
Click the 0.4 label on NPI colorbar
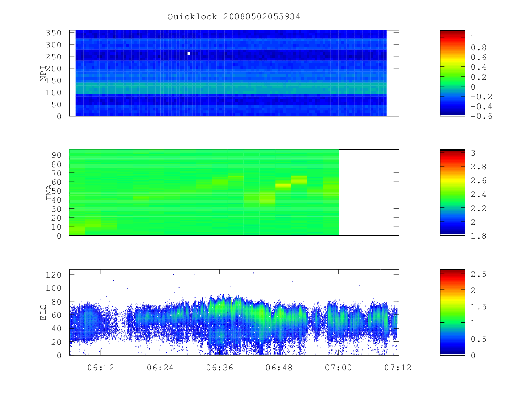click(x=478, y=67)
